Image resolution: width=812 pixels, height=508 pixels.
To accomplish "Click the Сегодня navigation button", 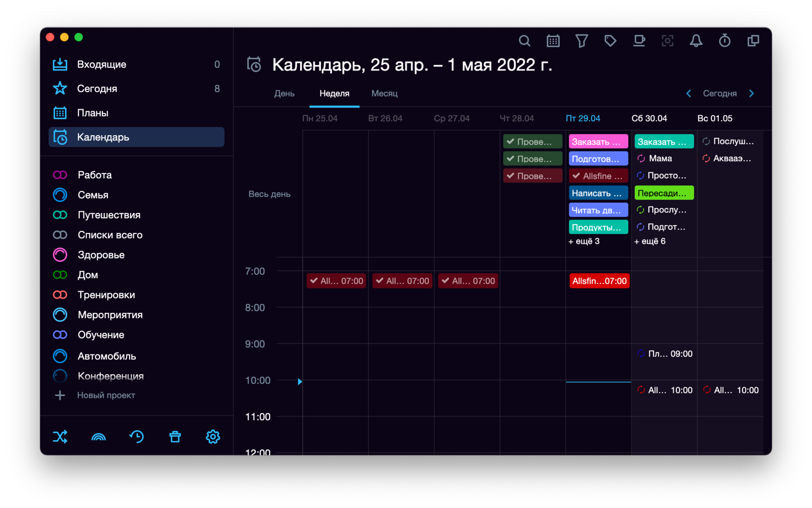I will (x=720, y=93).
